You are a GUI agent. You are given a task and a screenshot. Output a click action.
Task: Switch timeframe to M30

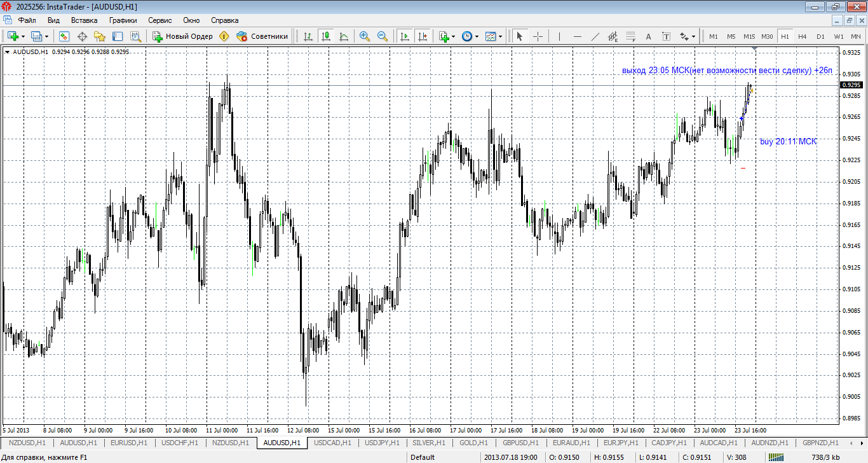(767, 36)
